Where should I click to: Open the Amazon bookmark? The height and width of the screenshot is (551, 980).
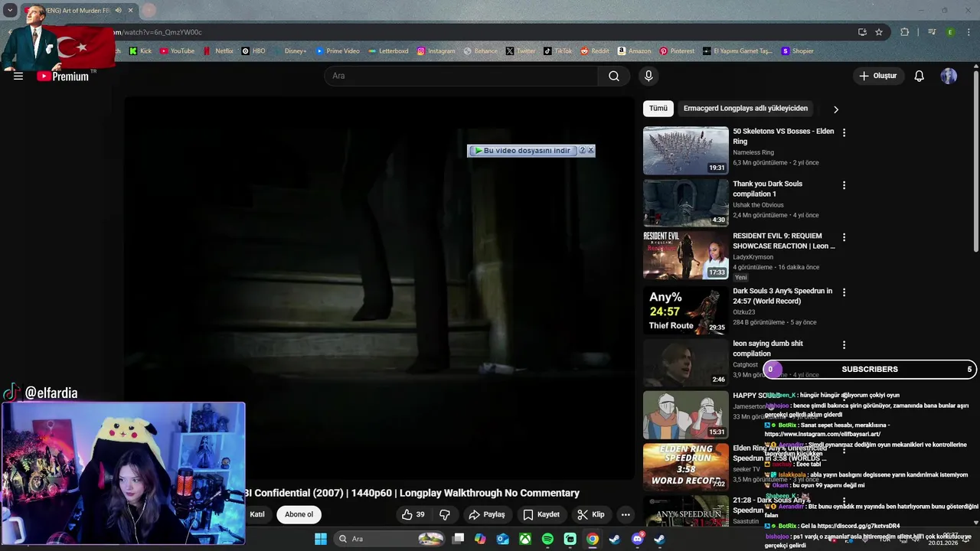click(x=635, y=51)
